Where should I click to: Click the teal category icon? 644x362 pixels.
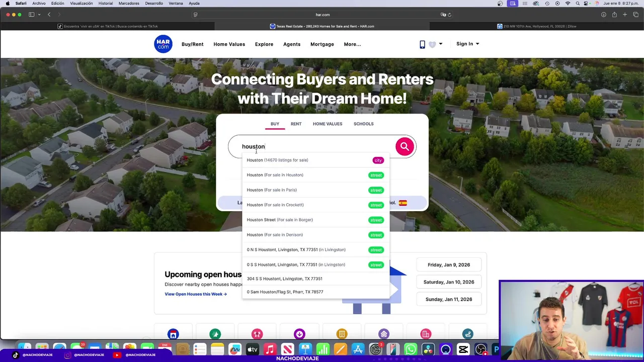(x=468, y=334)
